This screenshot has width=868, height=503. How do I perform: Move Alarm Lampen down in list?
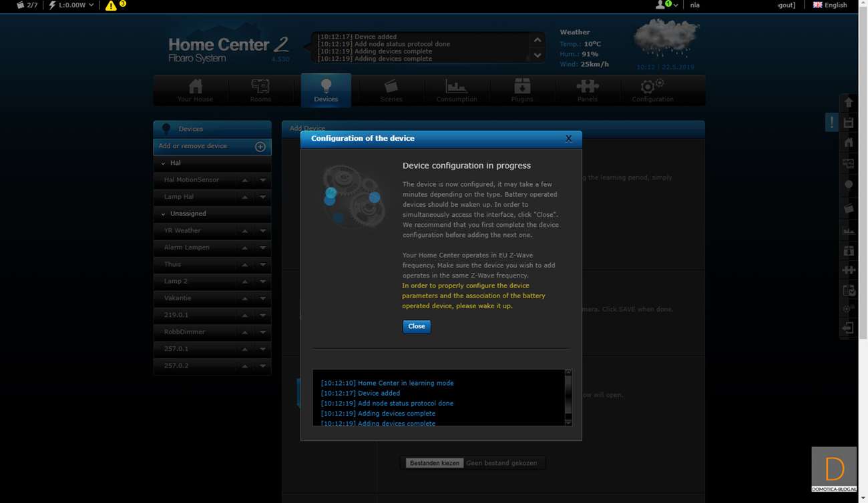coord(263,247)
